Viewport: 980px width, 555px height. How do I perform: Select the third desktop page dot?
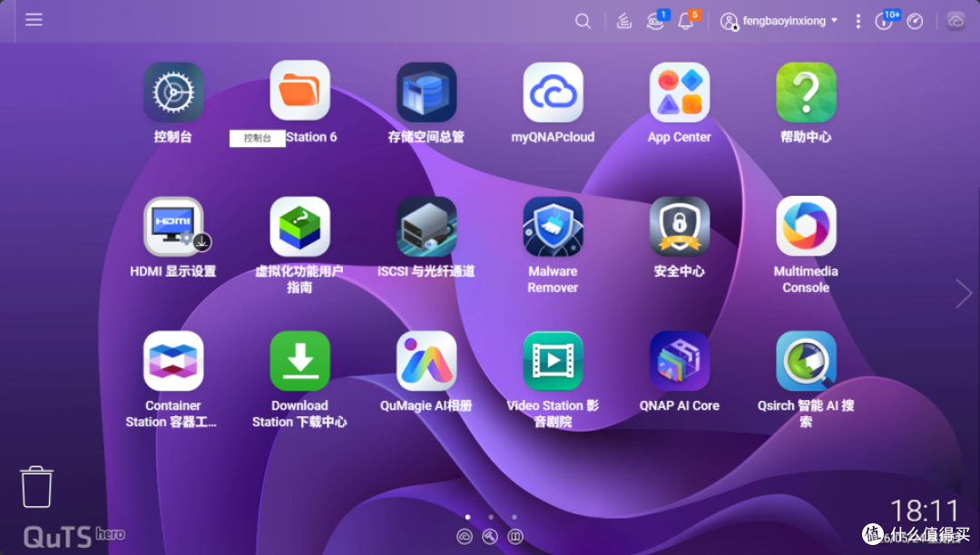coord(514,517)
